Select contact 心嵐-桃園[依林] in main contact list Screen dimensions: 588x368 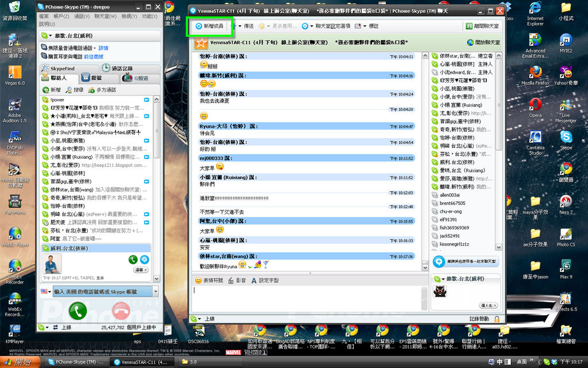96,174
